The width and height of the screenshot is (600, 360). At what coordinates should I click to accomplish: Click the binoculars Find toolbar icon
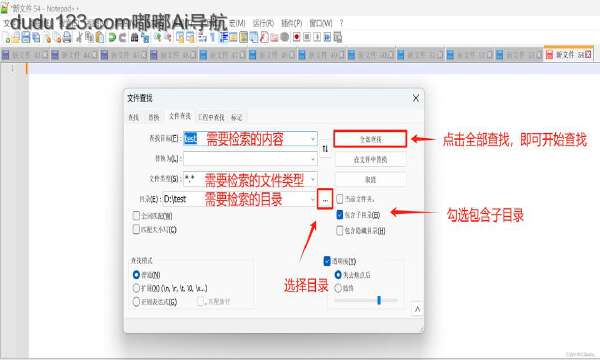[134, 37]
